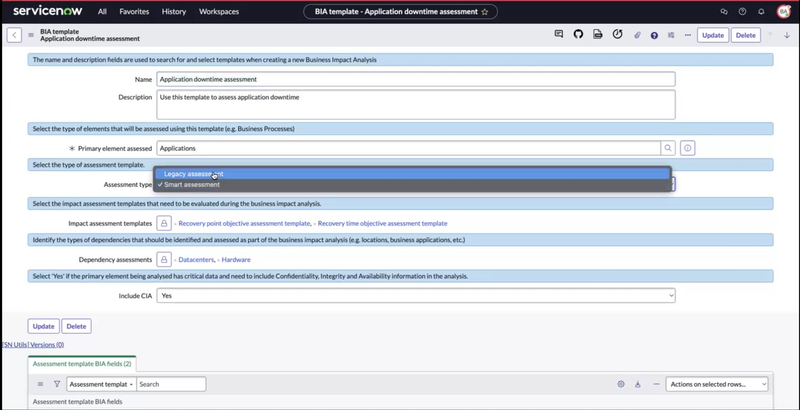Open the Assessment template search field selector
The image size is (800, 410).
click(x=102, y=384)
